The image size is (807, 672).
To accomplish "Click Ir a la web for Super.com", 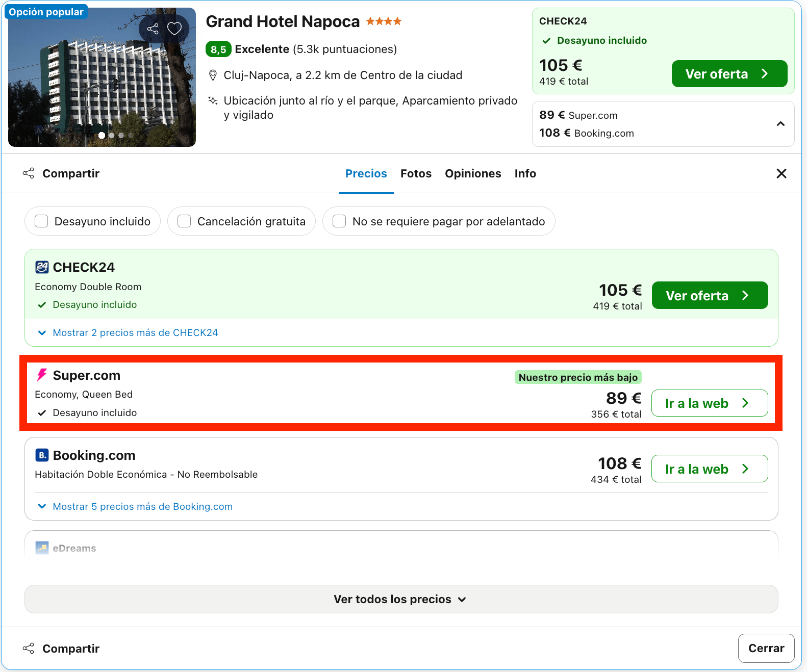I will pyautogui.click(x=710, y=403).
